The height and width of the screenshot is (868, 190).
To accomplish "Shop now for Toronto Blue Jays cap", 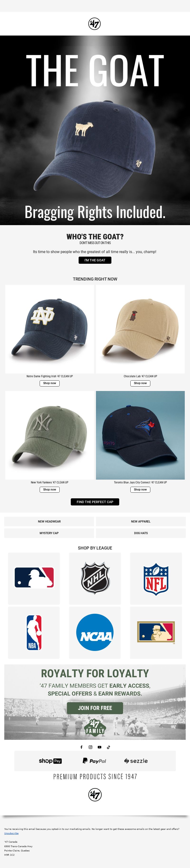I will (140, 490).
